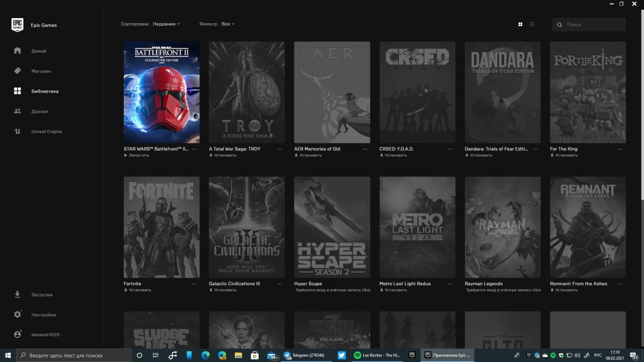
Task: Switch to list view icon
Action: tap(531, 24)
